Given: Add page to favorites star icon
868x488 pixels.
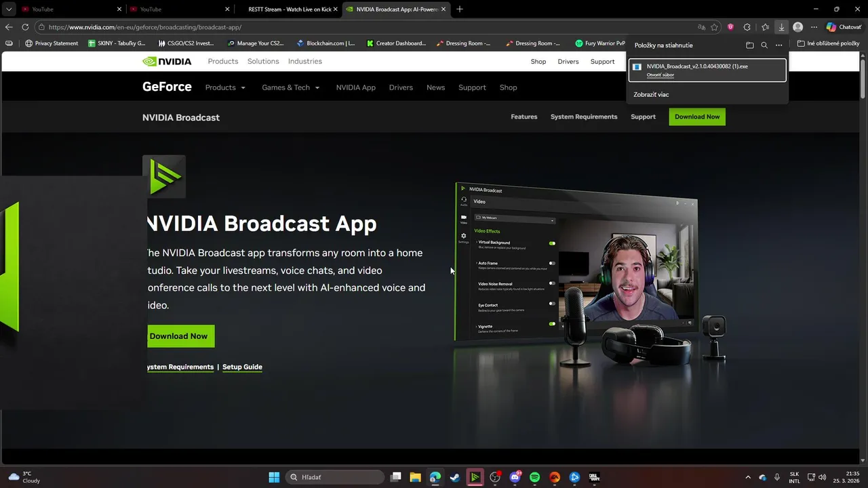Looking at the screenshot, I should pyautogui.click(x=714, y=27).
